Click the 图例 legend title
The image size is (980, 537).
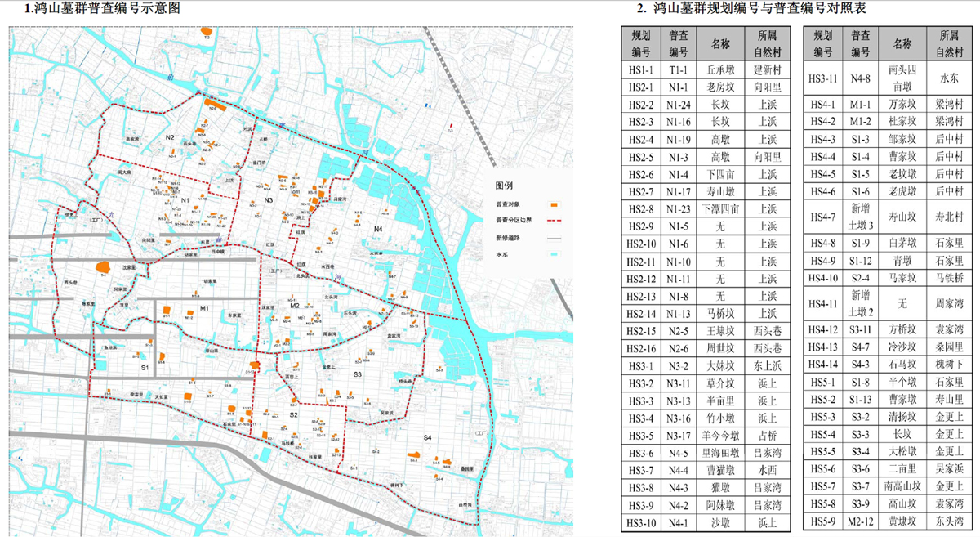(x=505, y=184)
